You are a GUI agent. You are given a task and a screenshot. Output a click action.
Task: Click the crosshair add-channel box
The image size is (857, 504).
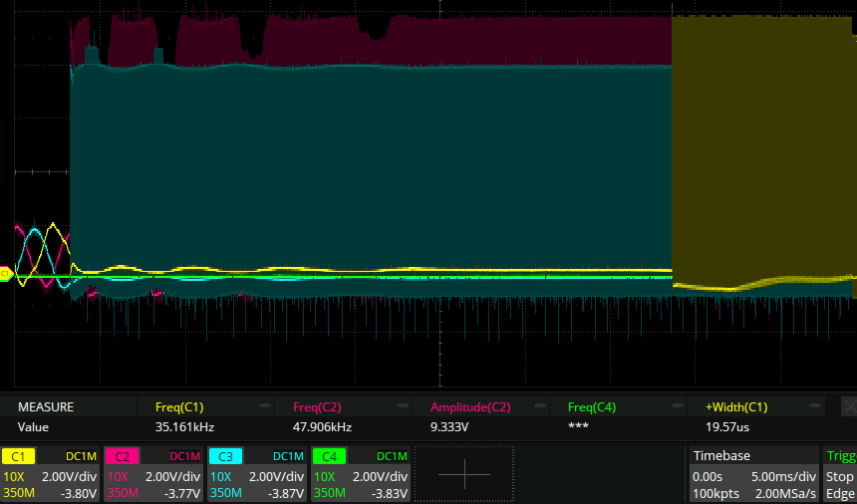[x=464, y=475]
